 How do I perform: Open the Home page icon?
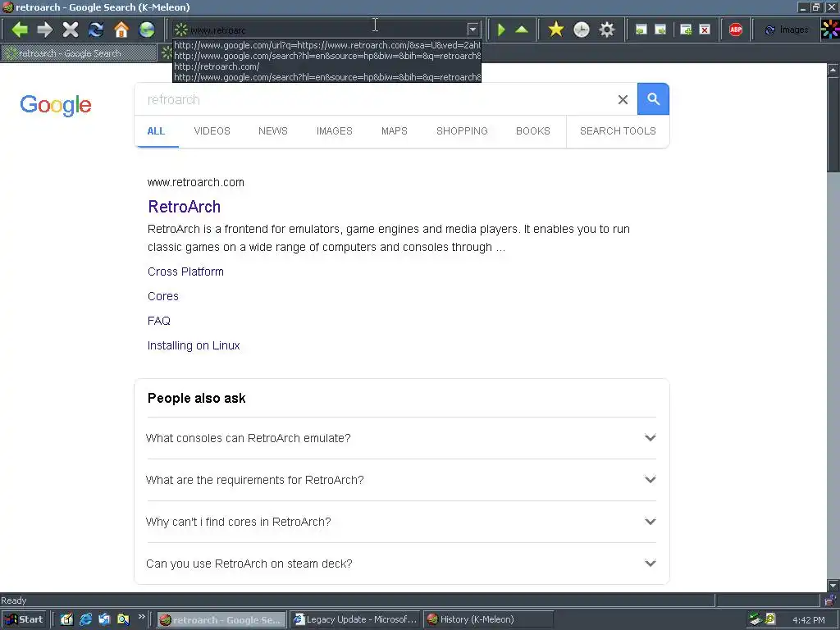click(121, 30)
